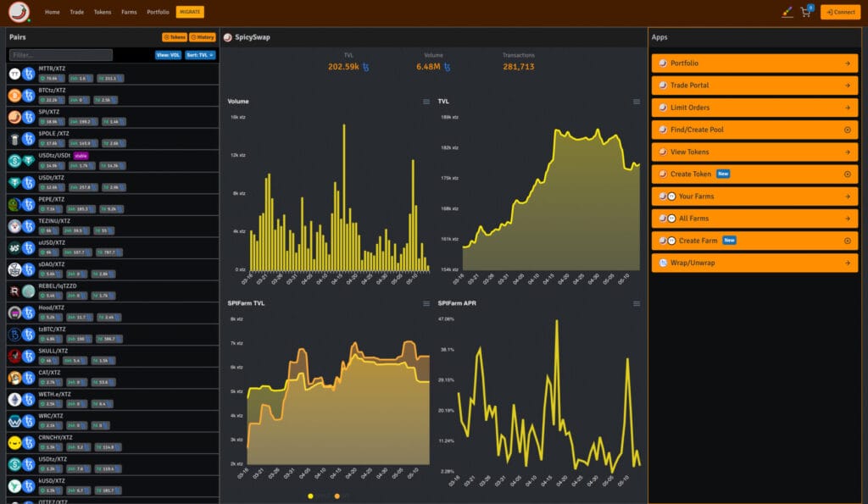
Task: Open the SPIFarm APR chart menu
Action: pyautogui.click(x=637, y=304)
